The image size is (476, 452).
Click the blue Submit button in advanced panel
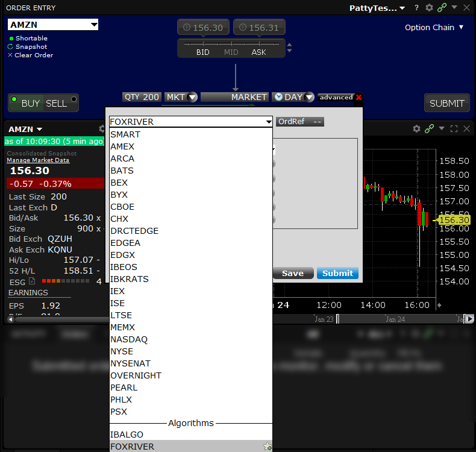[337, 273]
